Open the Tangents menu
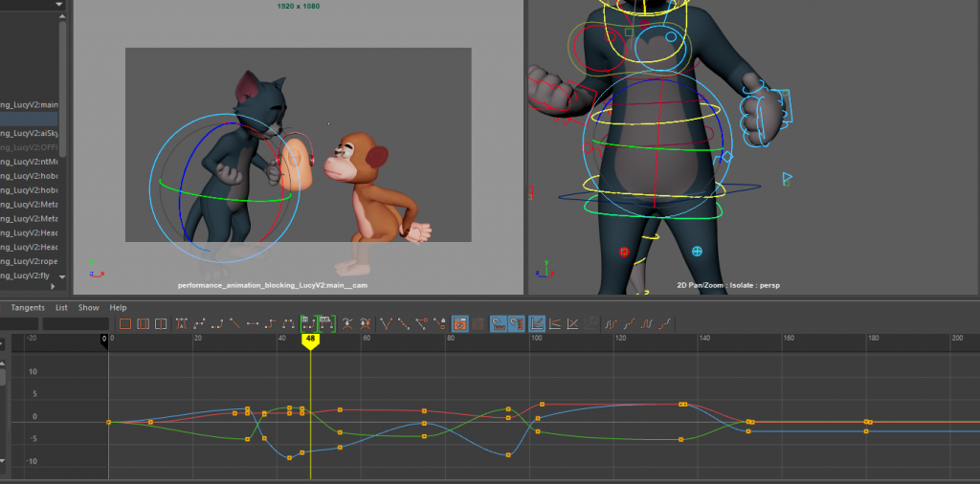Image resolution: width=980 pixels, height=484 pixels. point(28,308)
